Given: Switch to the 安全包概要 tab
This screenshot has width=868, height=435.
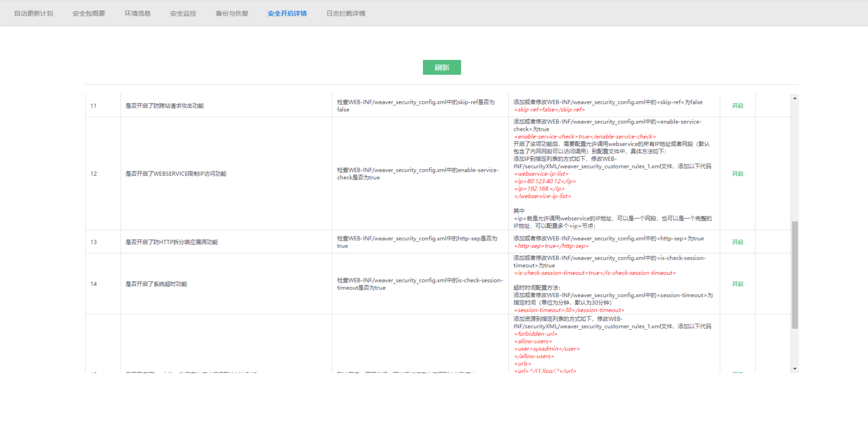Looking at the screenshot, I should coord(89,14).
